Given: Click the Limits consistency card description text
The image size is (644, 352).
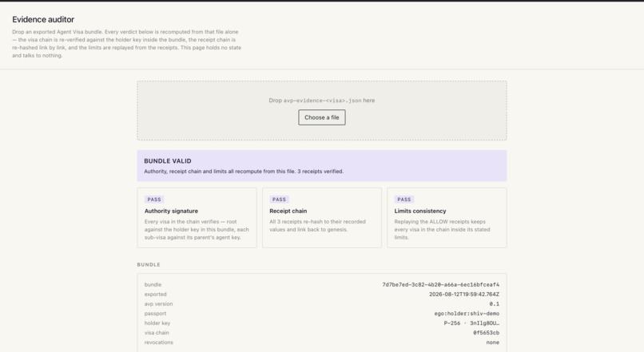Looking at the screenshot, I should 442,229.
